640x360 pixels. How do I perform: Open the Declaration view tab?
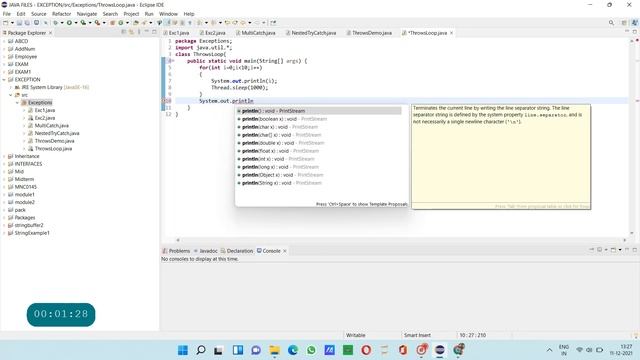[237, 251]
